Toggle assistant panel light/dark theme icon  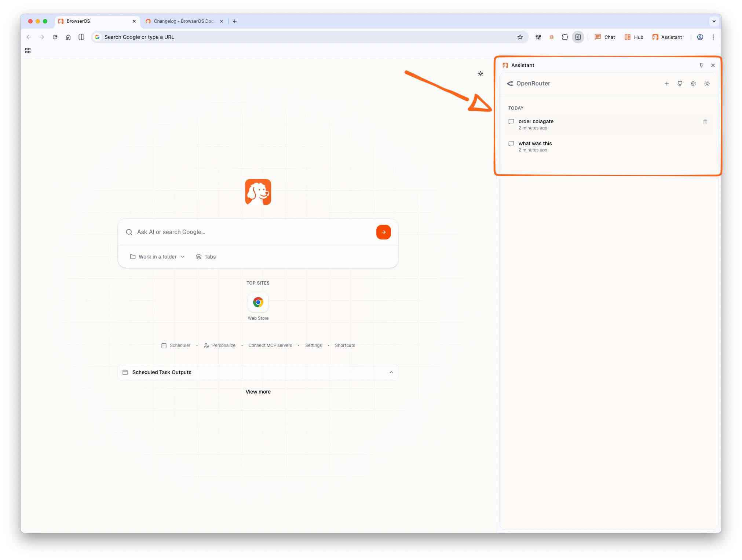tap(707, 84)
